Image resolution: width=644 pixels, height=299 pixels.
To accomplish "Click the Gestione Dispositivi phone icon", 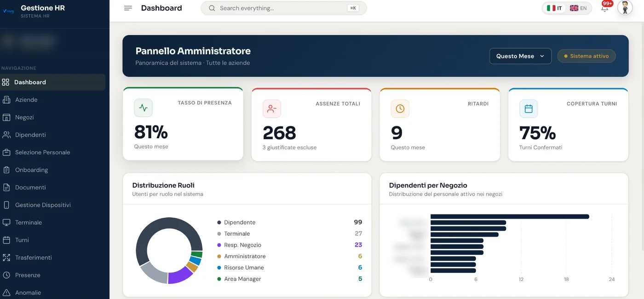I will tap(6, 205).
